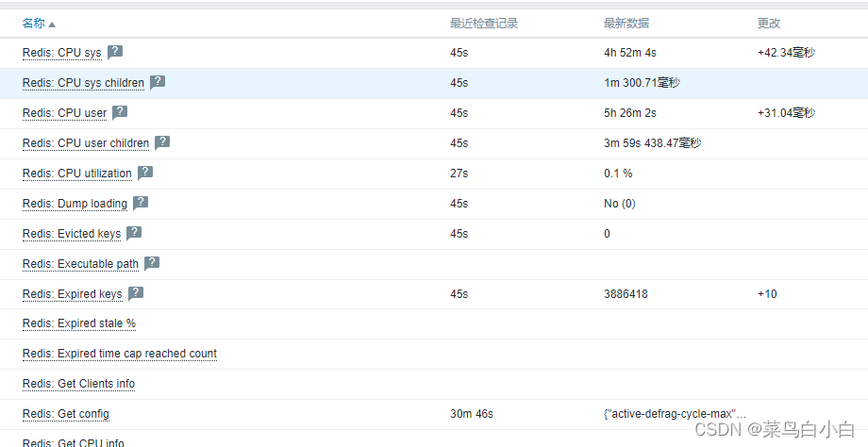The width and height of the screenshot is (868, 447).
Task: Select the change value +42.34毫秒
Action: pyautogui.click(x=786, y=53)
